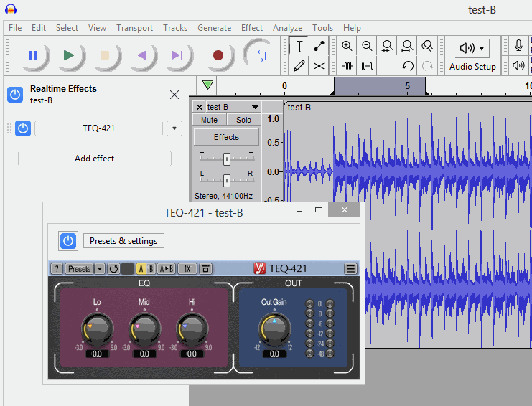Close the Realtime Effects panel
532x406 pixels.
point(174,95)
